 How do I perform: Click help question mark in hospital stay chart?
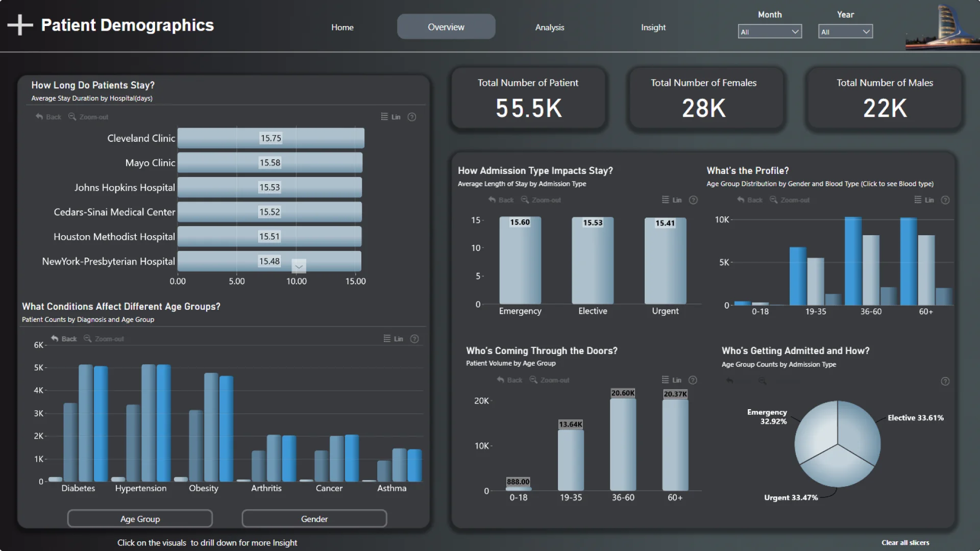tap(412, 117)
